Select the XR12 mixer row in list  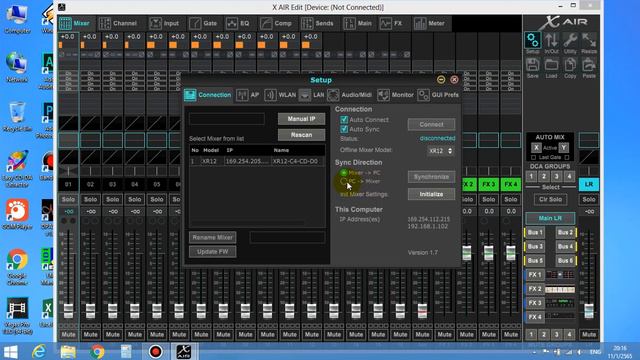(257, 161)
